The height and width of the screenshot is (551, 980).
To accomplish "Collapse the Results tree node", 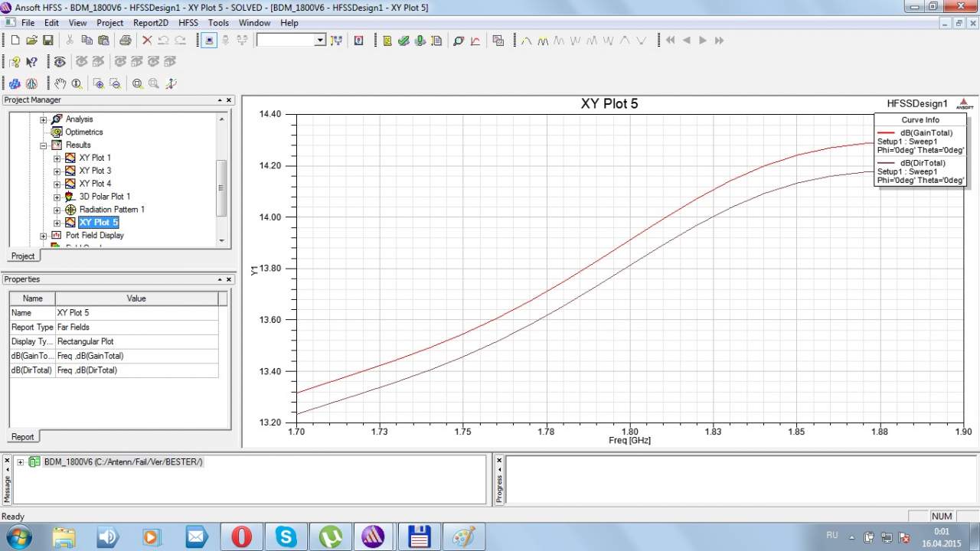I will [x=44, y=145].
